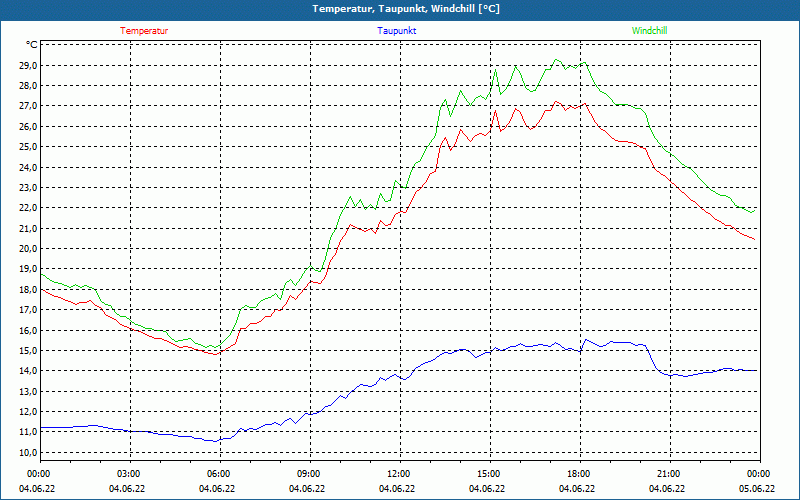Image resolution: width=800 pixels, height=500 pixels.
Task: Click the '21,0' y-axis value
Action: click(x=28, y=229)
